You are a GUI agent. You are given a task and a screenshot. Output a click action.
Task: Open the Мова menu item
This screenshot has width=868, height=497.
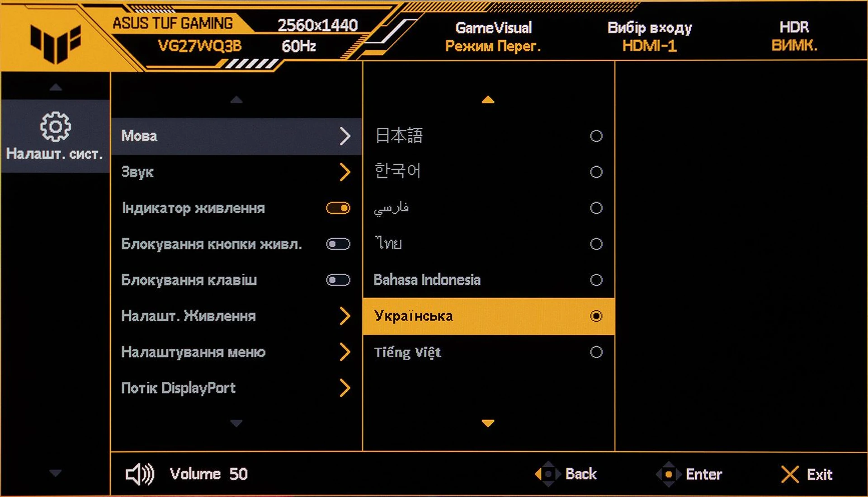[236, 136]
